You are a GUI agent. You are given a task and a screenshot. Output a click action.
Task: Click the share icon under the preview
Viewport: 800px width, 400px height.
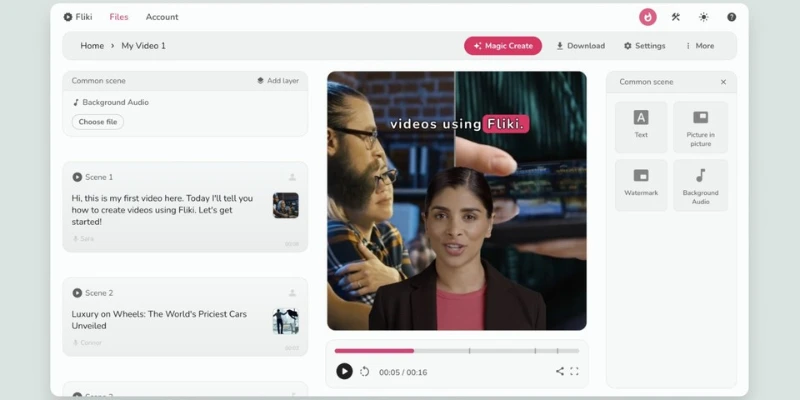560,371
